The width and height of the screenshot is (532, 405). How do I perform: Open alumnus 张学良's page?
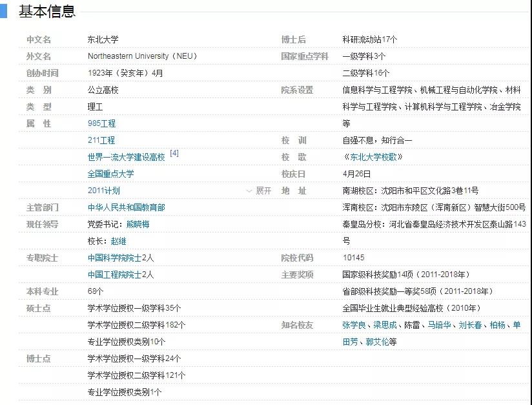[354, 325]
